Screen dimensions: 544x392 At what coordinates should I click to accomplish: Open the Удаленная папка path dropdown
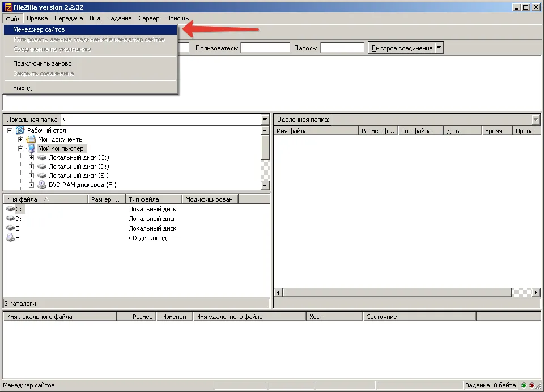pos(535,120)
